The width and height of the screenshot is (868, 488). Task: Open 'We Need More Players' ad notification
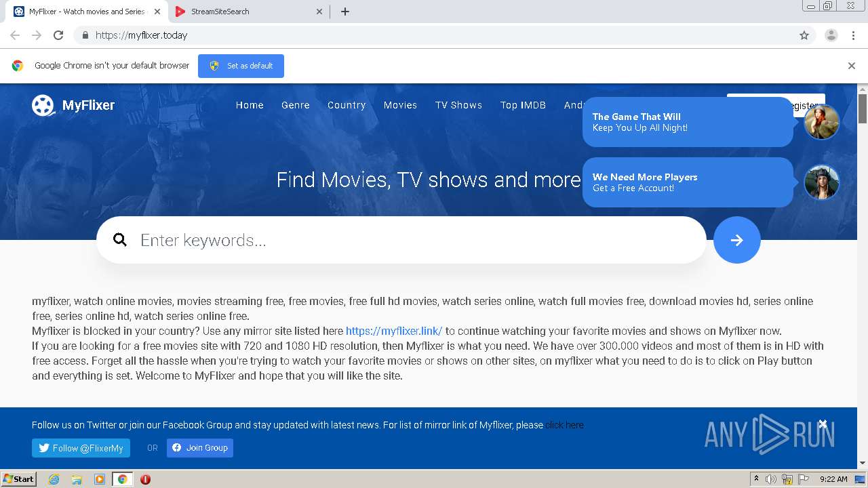coord(688,182)
